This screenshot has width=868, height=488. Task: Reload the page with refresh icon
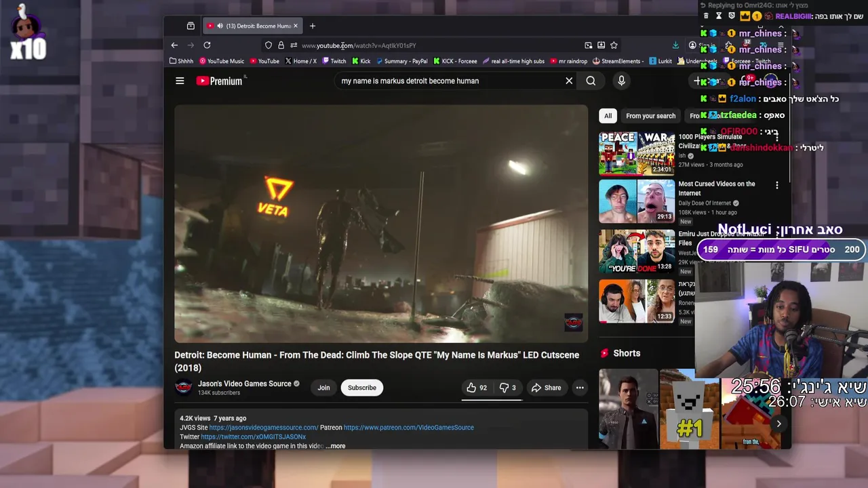[x=207, y=45]
